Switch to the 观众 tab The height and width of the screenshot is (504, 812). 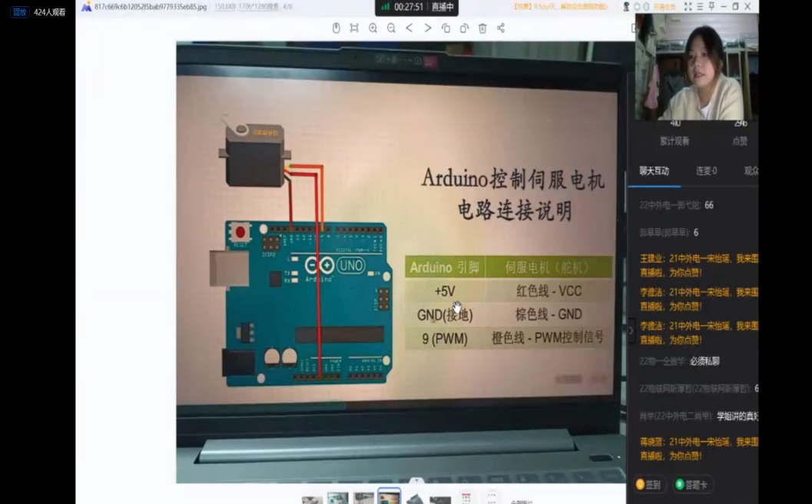tap(751, 171)
